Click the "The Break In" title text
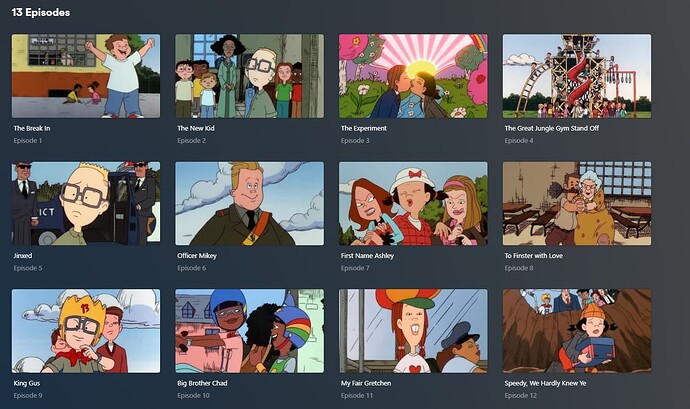 point(32,128)
